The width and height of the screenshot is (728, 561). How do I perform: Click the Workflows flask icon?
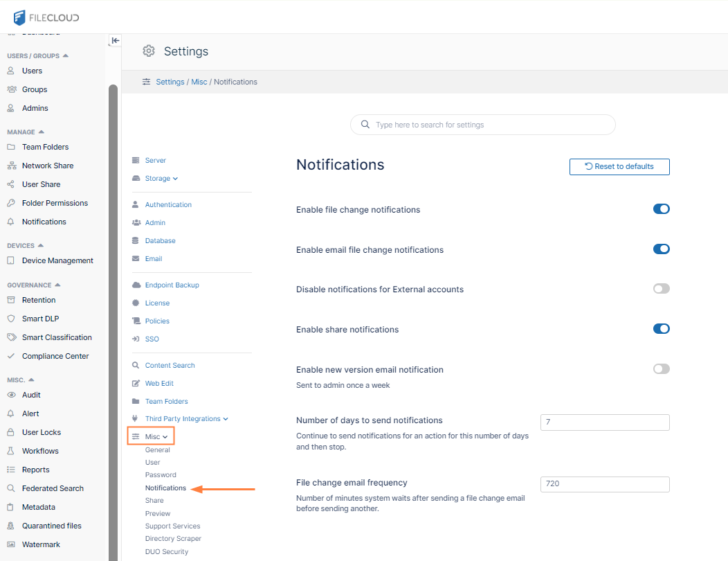coord(10,451)
